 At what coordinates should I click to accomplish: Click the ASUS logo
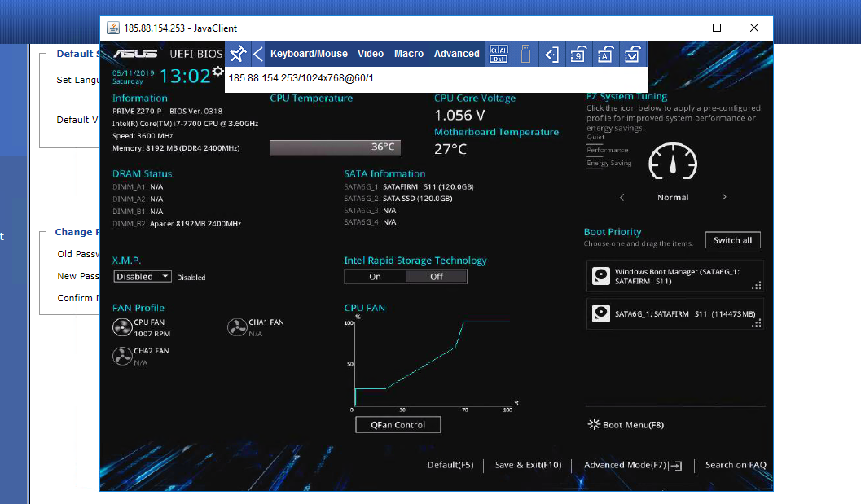[x=135, y=53]
